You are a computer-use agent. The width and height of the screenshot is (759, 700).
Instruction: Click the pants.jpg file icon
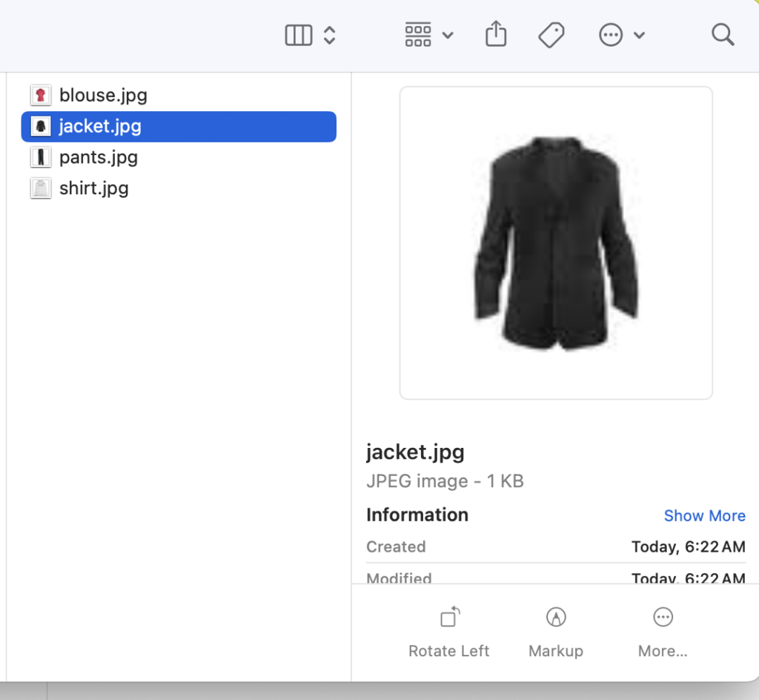point(40,157)
